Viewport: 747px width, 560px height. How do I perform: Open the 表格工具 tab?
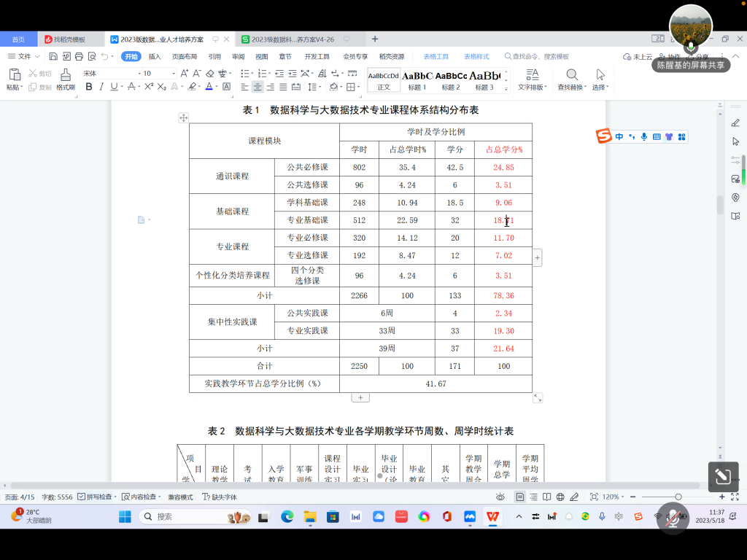[x=436, y=56]
